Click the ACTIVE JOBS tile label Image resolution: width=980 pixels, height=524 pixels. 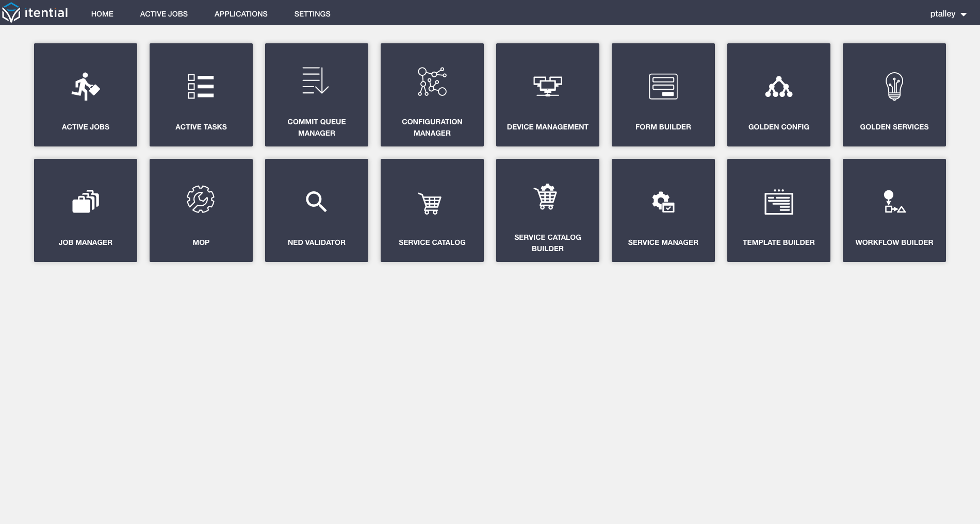point(86,127)
